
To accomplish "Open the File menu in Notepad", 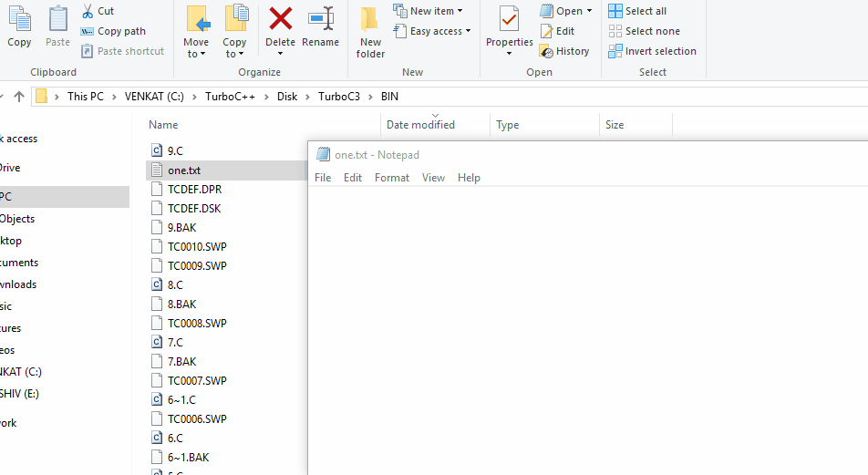I will (323, 178).
